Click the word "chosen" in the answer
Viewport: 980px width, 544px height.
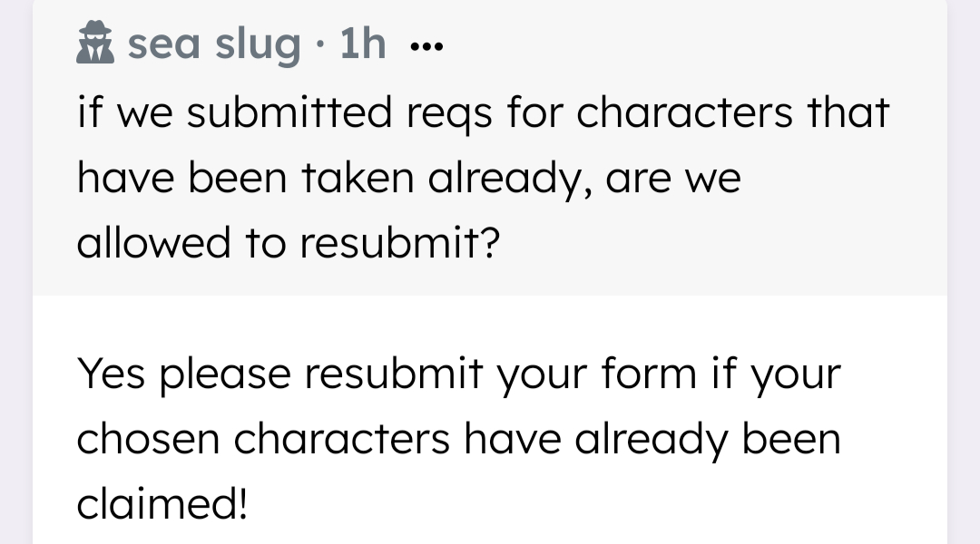pyautogui.click(x=148, y=439)
